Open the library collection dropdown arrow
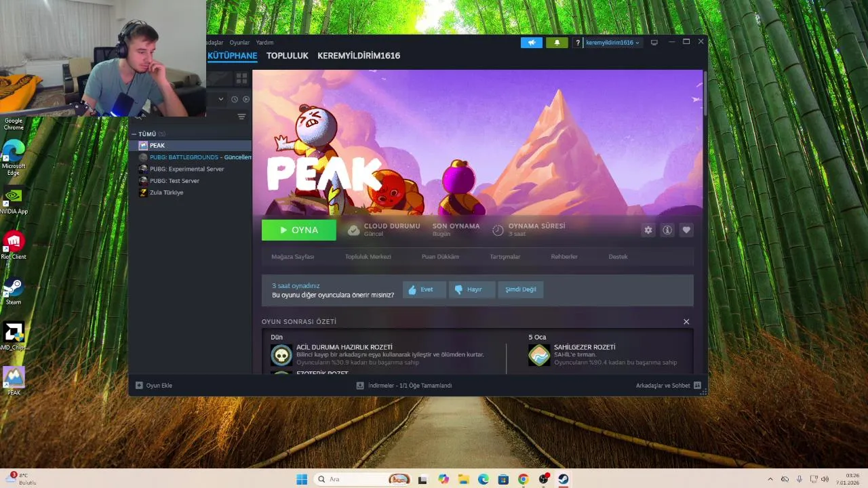Screen dimensions: 868x488 pyautogui.click(x=220, y=100)
